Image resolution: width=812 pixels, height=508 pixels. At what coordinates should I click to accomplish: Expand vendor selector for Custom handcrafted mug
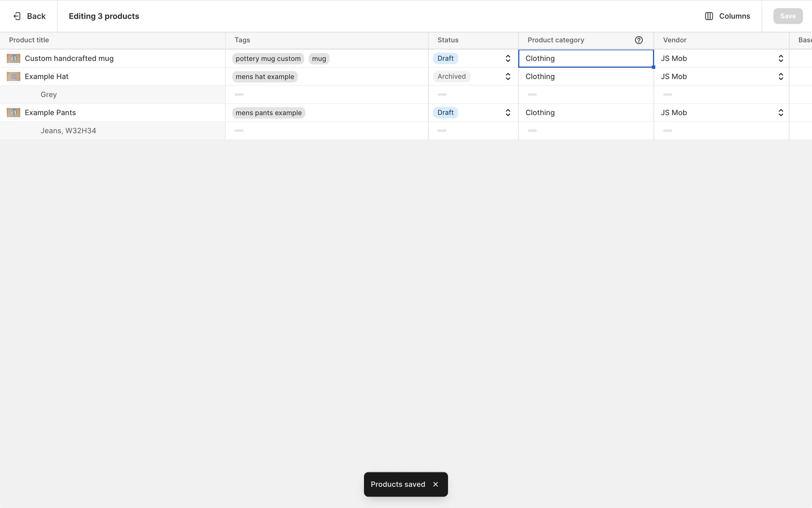(x=780, y=58)
